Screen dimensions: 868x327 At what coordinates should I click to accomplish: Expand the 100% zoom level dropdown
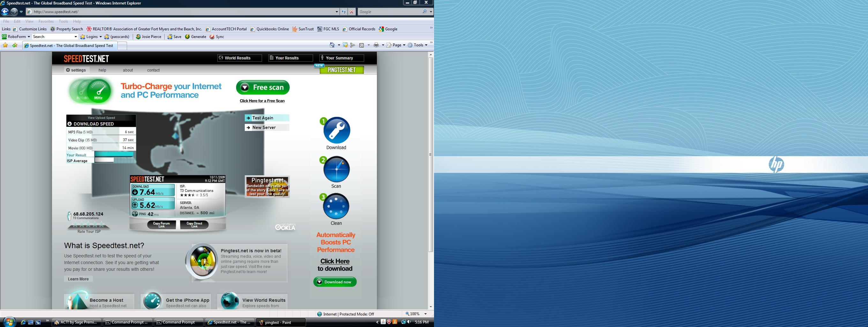425,314
